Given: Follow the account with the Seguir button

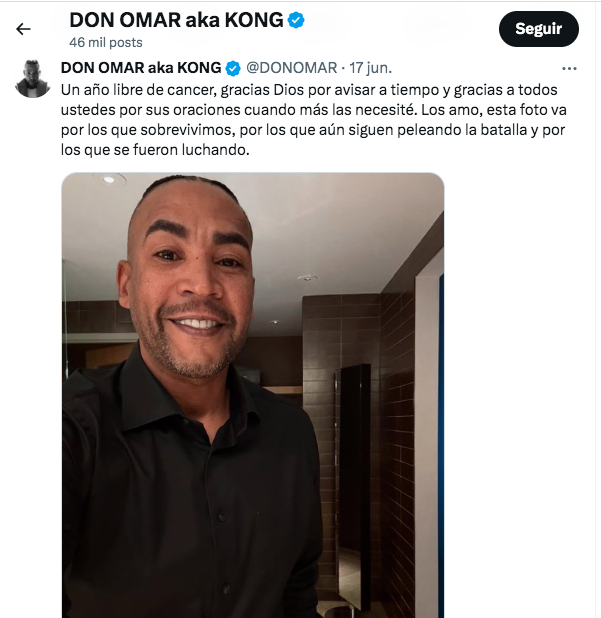Looking at the screenshot, I should coord(539,29).
